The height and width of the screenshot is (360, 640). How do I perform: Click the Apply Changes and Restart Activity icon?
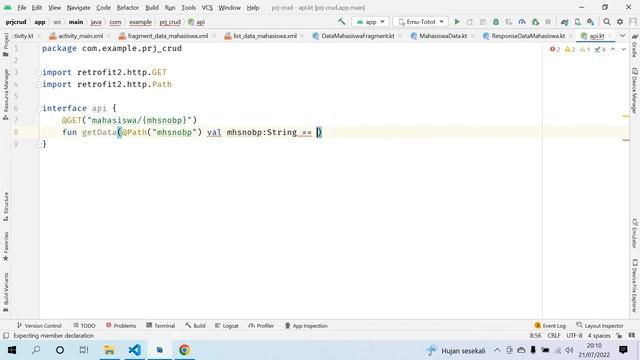(470, 22)
